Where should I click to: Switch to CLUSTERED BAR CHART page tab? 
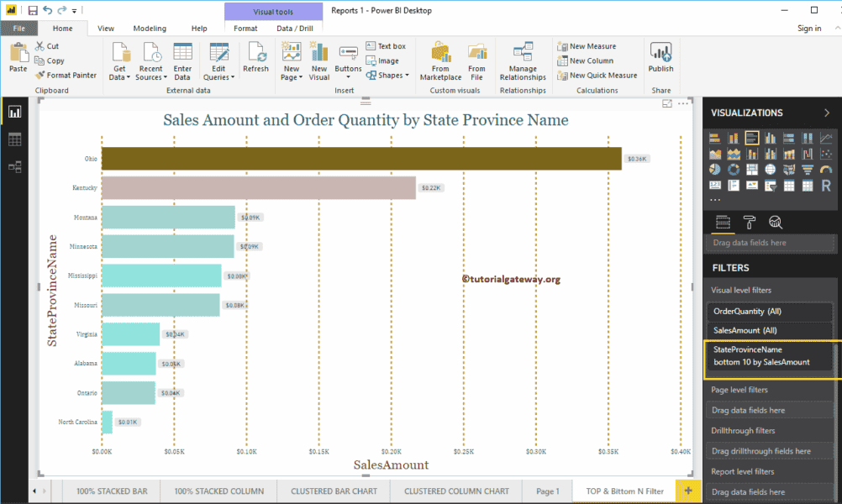click(x=334, y=491)
